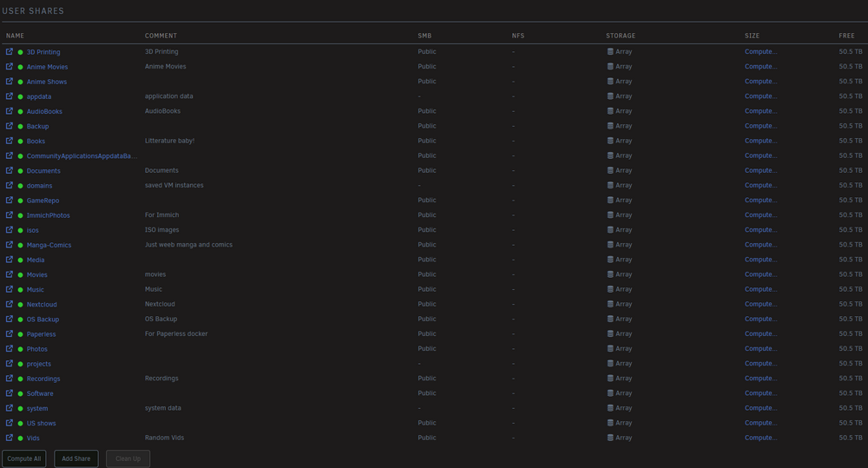Browse the Anime Shows share via its icon
Viewport: 868px width, 468px height.
coord(10,82)
